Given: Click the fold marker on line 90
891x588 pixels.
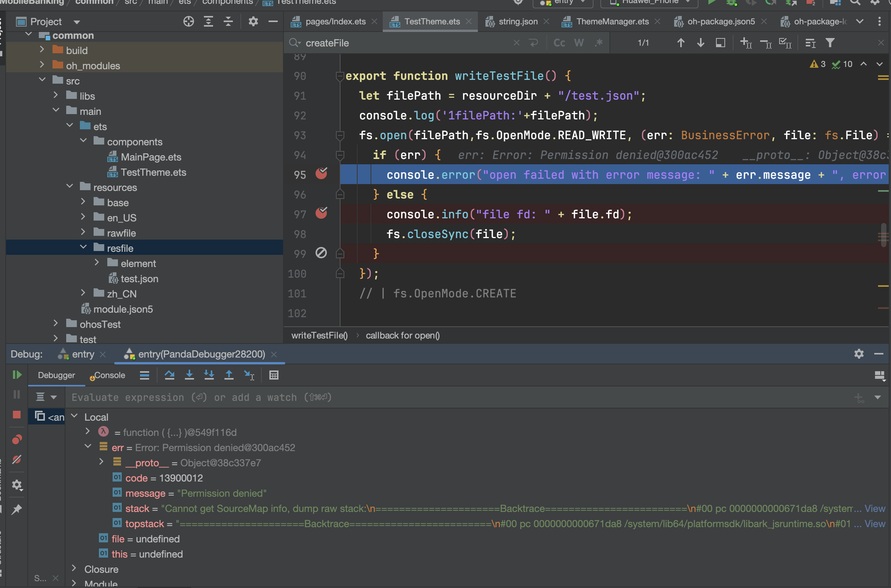Looking at the screenshot, I should (340, 76).
